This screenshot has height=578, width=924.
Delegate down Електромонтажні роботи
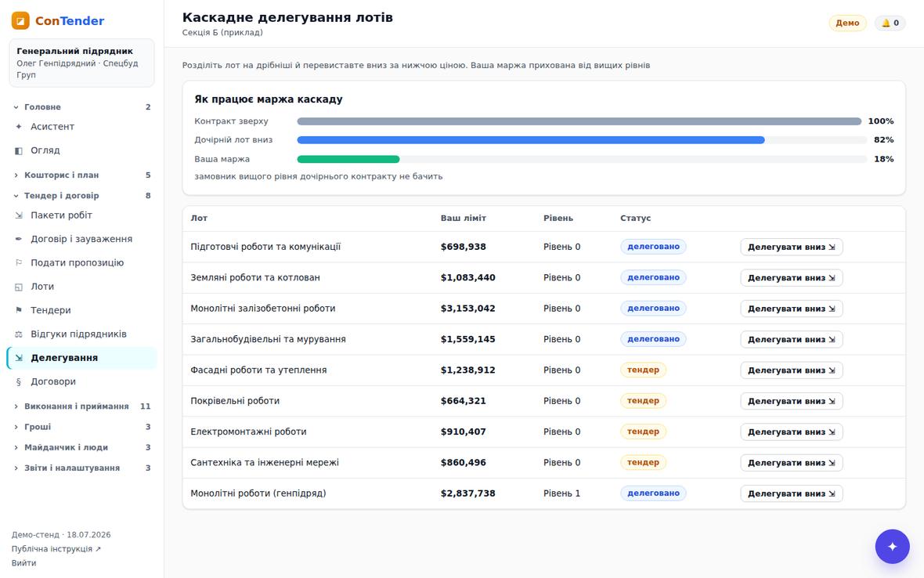point(792,432)
